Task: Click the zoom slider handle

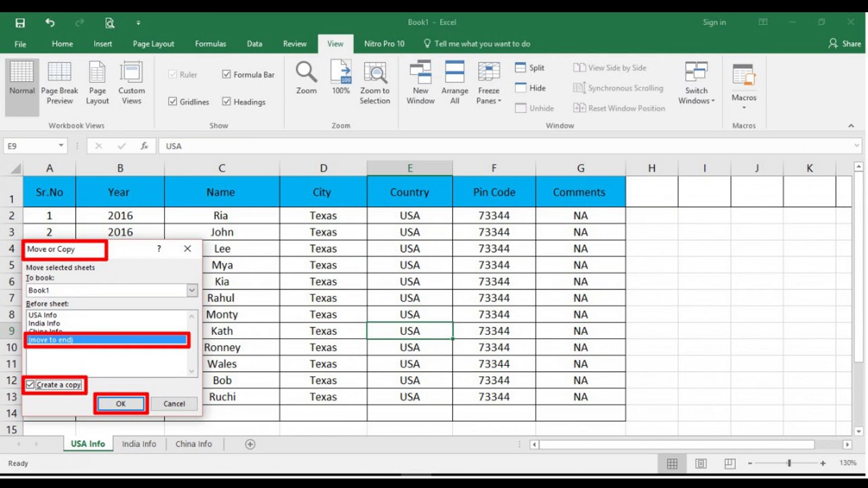Action: [789, 464]
